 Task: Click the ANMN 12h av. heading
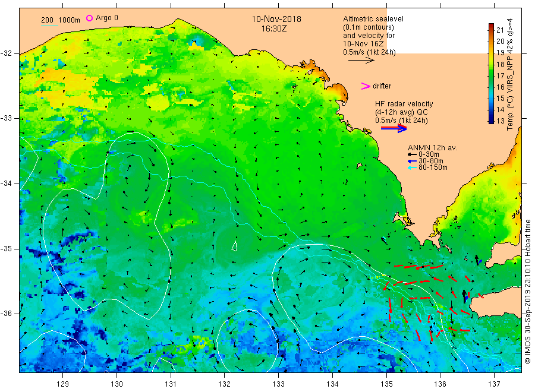point(433,148)
